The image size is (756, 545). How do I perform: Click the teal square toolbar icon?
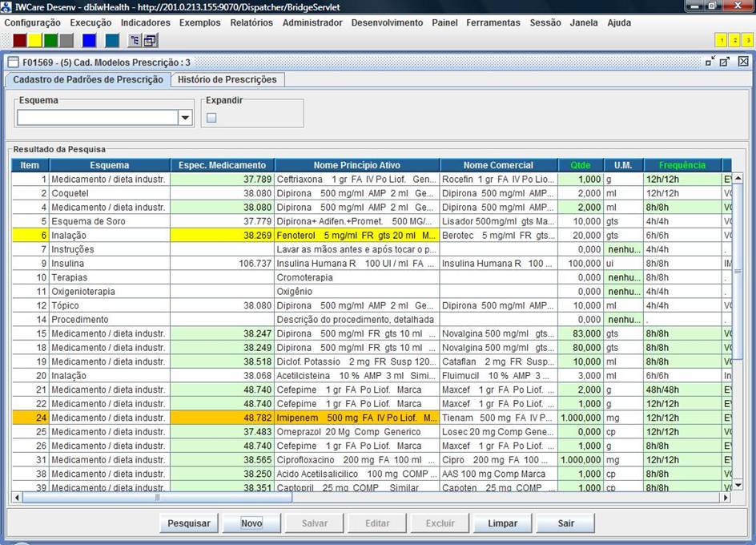coord(112,40)
